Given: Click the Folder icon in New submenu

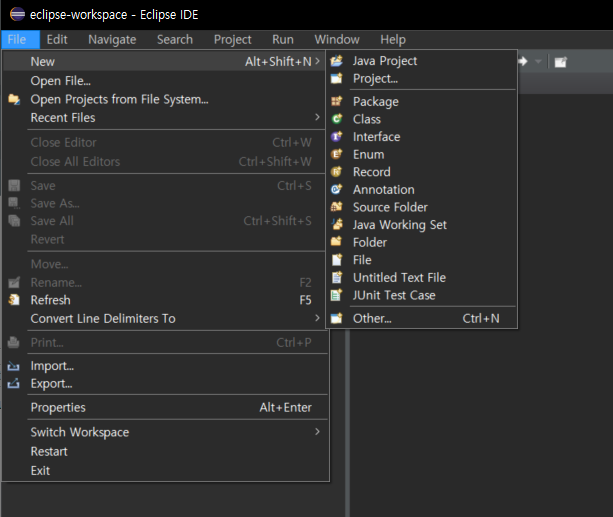Looking at the screenshot, I should pyautogui.click(x=337, y=242).
